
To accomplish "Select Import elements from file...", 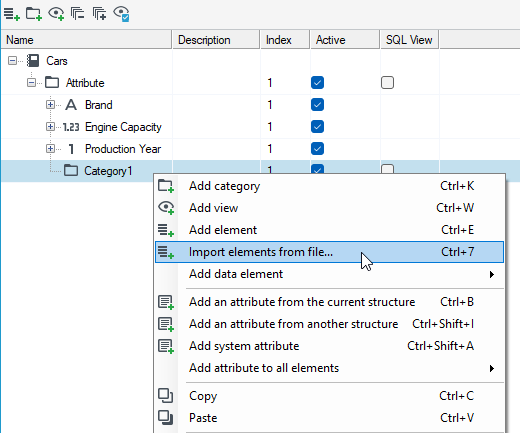I will (x=329, y=252).
